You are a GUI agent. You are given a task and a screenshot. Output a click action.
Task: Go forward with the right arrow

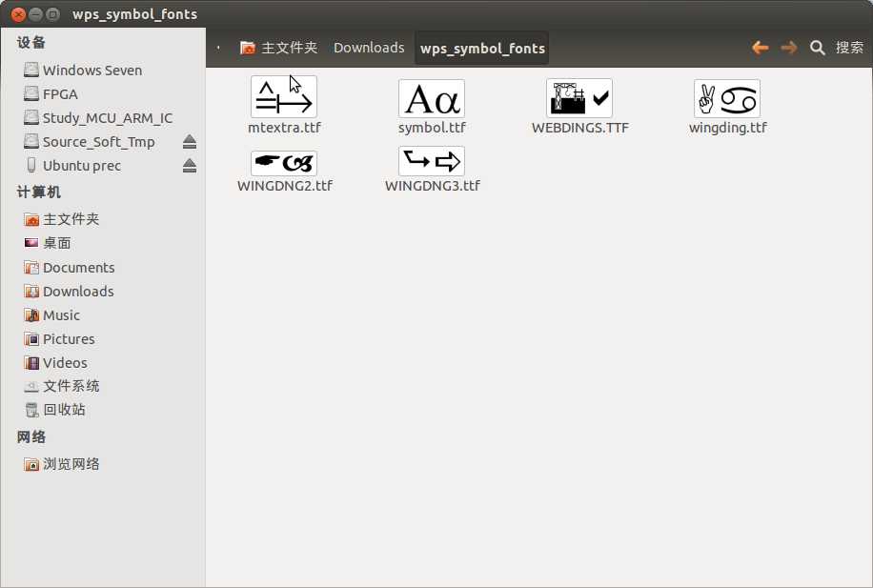(789, 48)
